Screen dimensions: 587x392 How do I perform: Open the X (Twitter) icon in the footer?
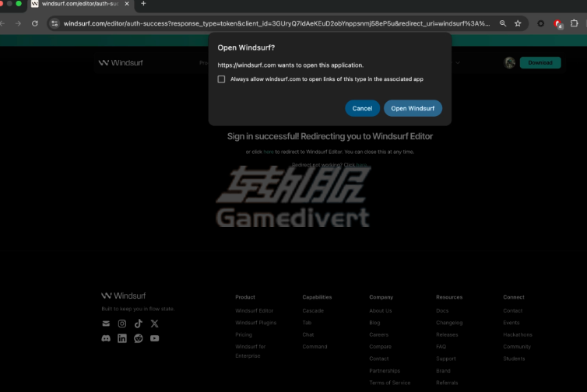point(154,324)
